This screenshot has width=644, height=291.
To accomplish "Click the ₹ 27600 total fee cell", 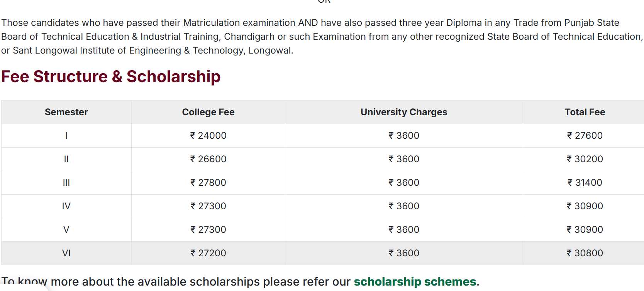I will [585, 136].
